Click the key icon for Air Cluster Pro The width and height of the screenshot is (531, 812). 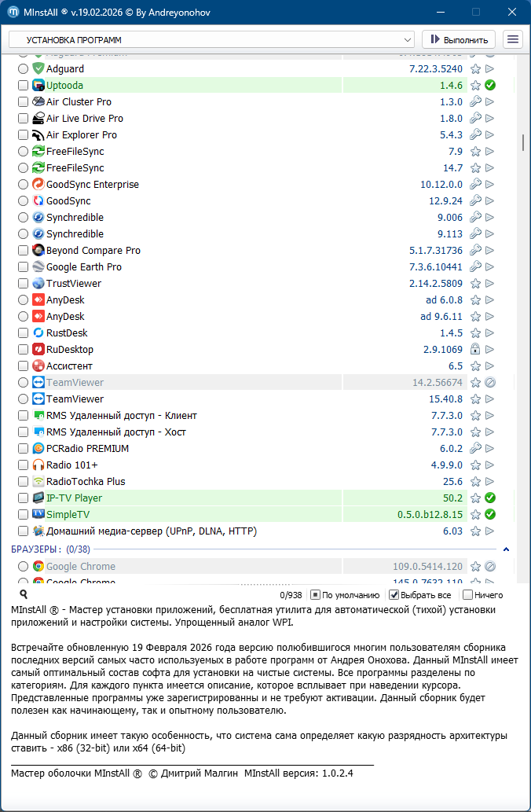pos(475,102)
